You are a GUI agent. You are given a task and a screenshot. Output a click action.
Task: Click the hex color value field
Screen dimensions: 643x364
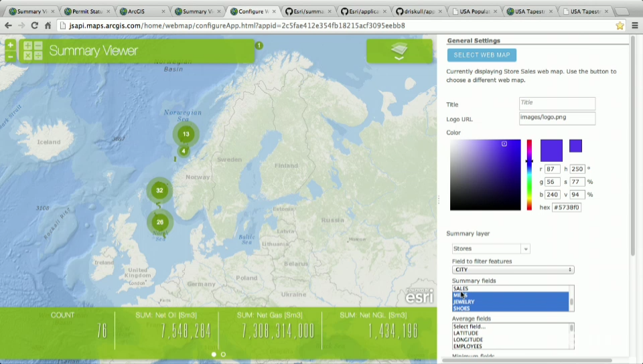[x=567, y=207]
